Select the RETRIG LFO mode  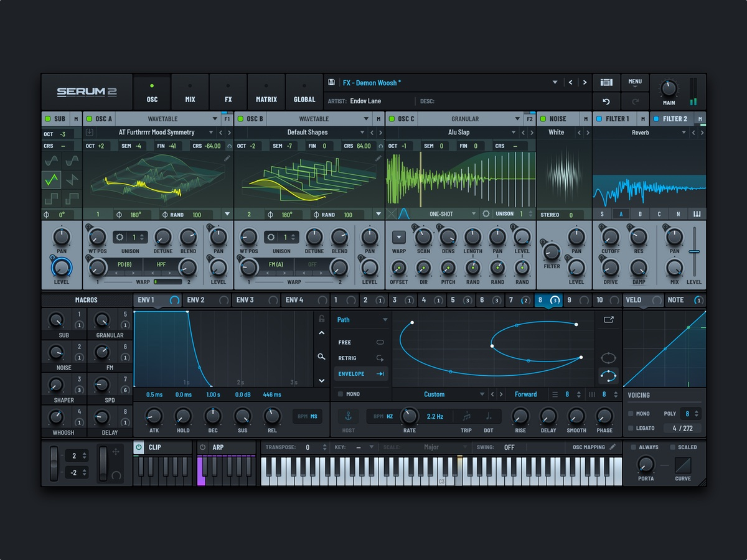coord(362,358)
